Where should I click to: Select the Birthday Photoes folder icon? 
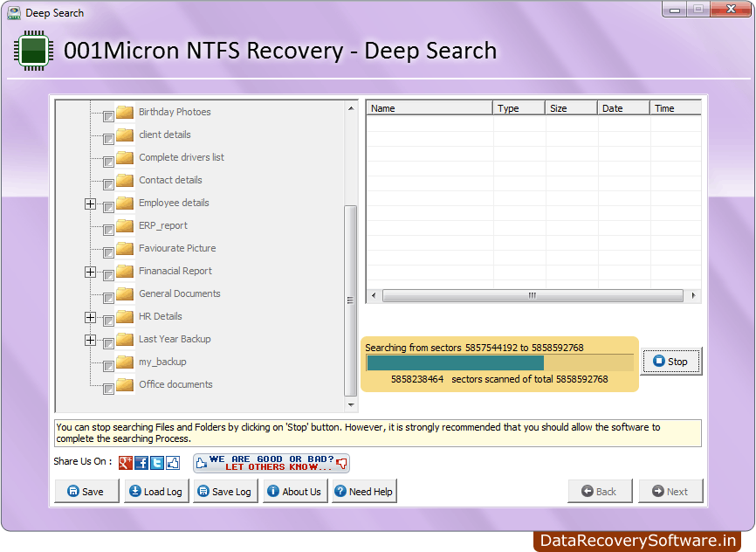pyautogui.click(x=125, y=112)
